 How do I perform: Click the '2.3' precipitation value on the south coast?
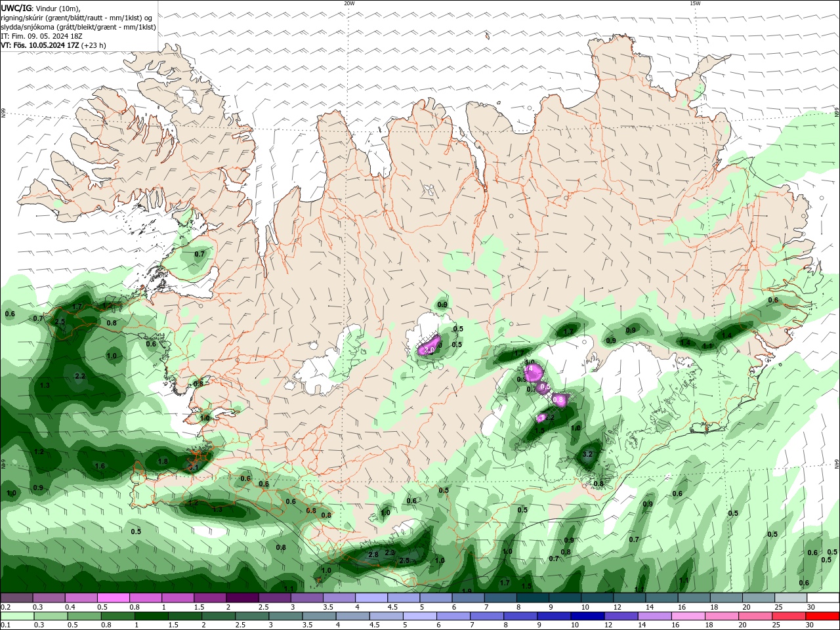tap(390, 553)
